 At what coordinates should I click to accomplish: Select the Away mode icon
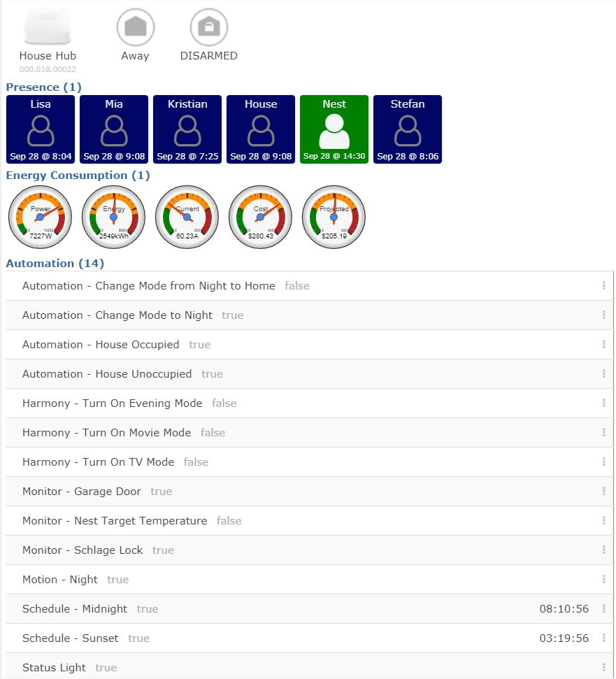[135, 28]
